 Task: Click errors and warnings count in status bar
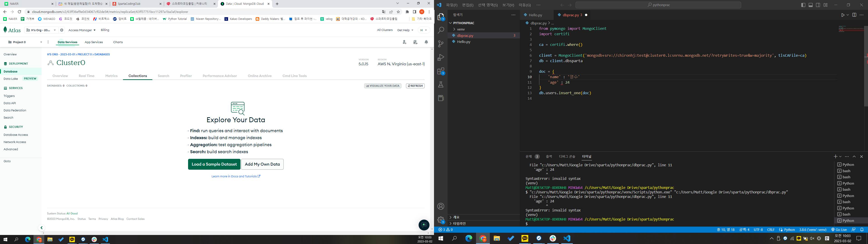click(x=446, y=230)
